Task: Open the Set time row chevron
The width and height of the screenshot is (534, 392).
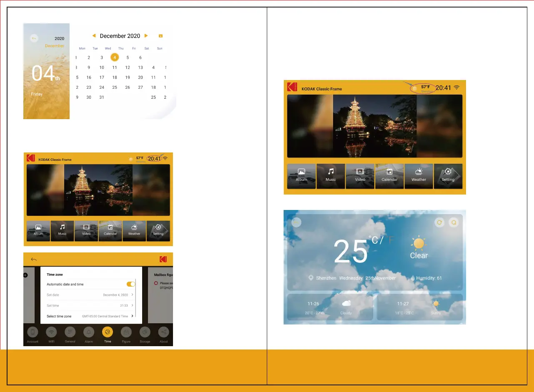Action: 132,305
